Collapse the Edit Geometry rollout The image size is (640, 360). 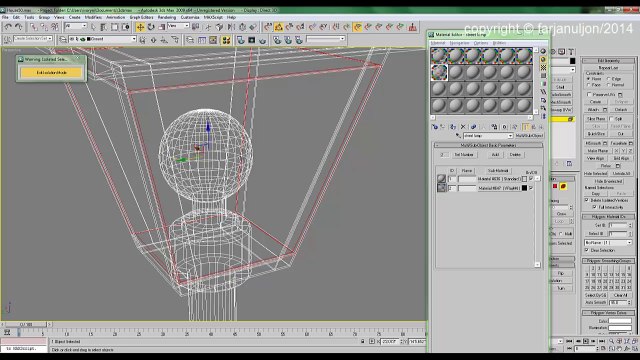coord(609,61)
